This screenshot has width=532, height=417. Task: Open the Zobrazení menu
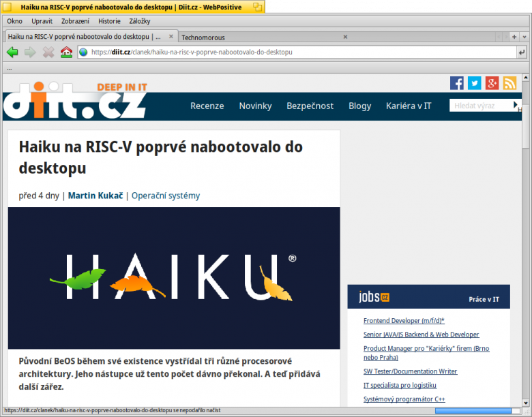click(75, 21)
